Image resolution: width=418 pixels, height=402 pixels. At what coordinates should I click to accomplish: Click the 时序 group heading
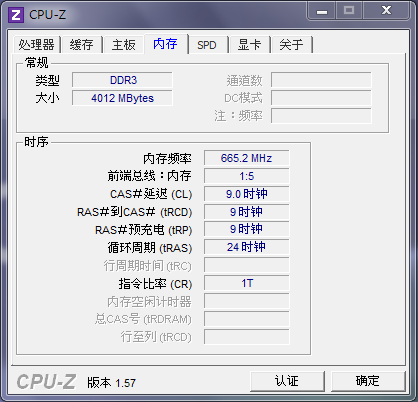tap(37, 142)
